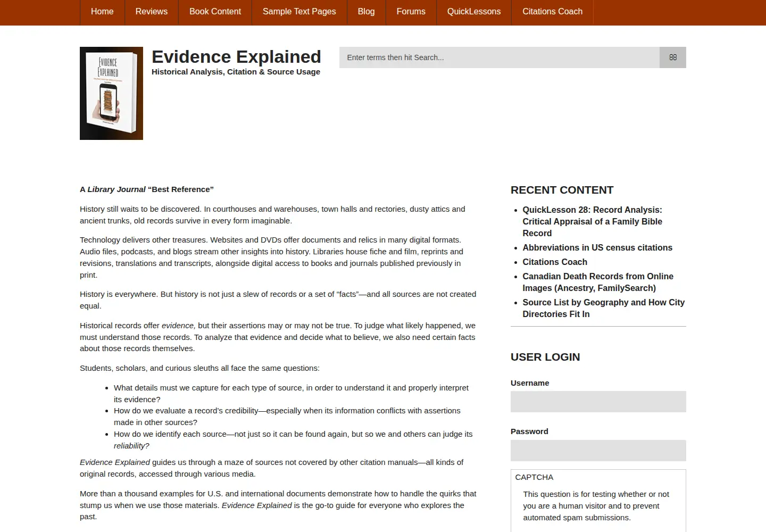This screenshot has width=766, height=532.
Task: Open Canadian Death Records from Online Images link
Action: (598, 282)
